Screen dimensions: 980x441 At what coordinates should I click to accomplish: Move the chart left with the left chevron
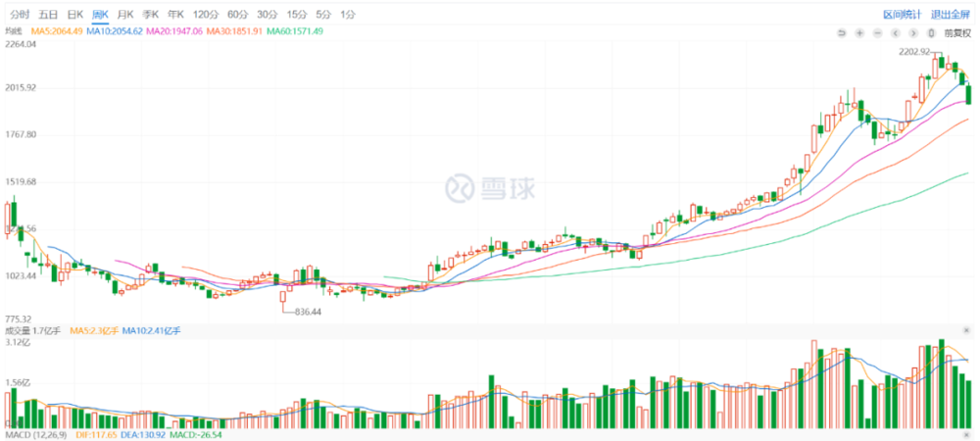[896, 33]
